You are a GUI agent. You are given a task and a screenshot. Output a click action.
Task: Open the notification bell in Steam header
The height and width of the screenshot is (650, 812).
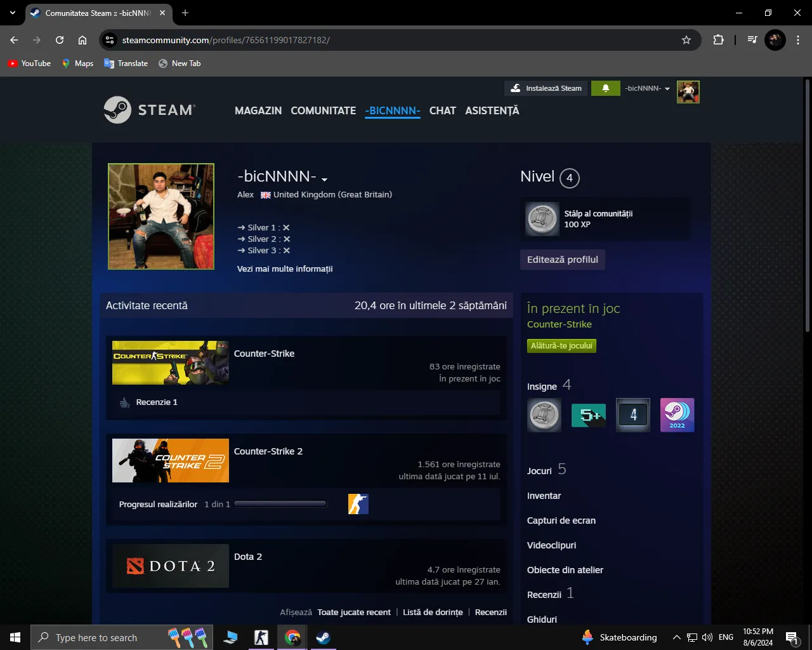(606, 88)
